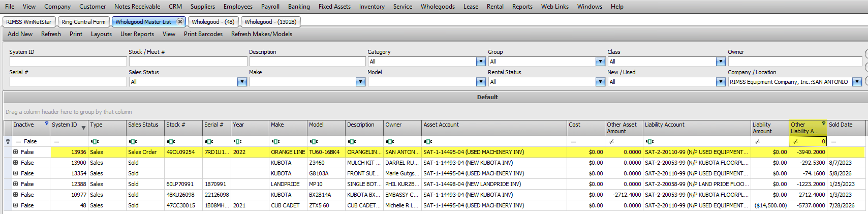Expand row for System ID 48
This screenshot has height=214, width=868.
pyautogui.click(x=16, y=205)
